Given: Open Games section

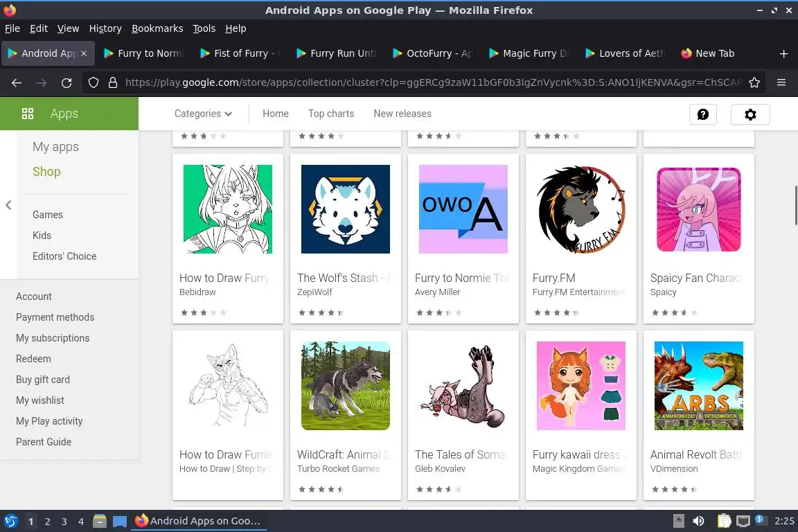Looking at the screenshot, I should pos(47,215).
